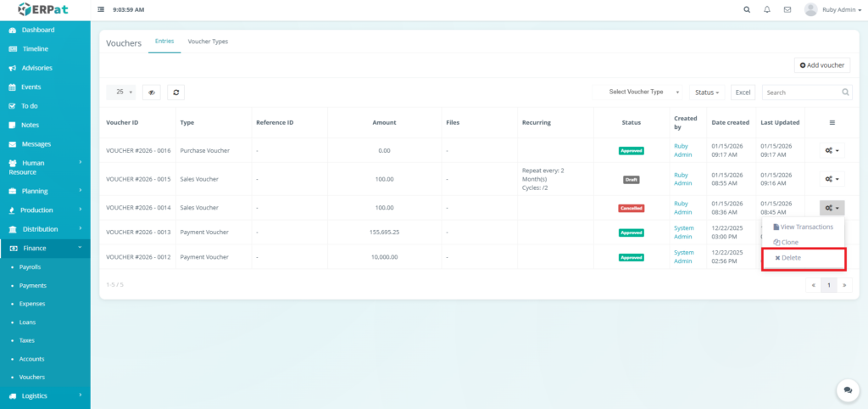The width and height of the screenshot is (868, 409).
Task: Click the amount 155,695.25 cell
Action: [x=384, y=233]
